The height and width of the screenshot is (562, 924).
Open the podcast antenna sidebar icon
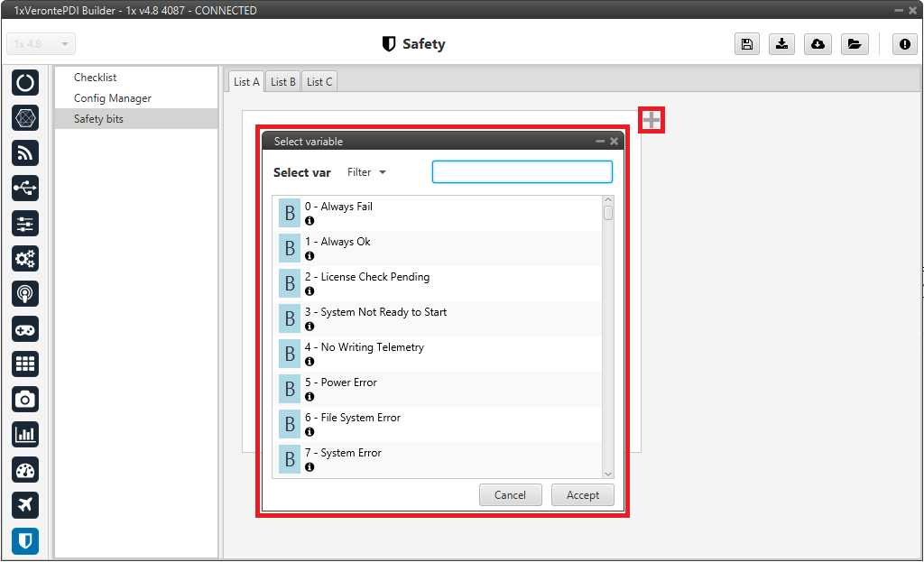pos(24,294)
